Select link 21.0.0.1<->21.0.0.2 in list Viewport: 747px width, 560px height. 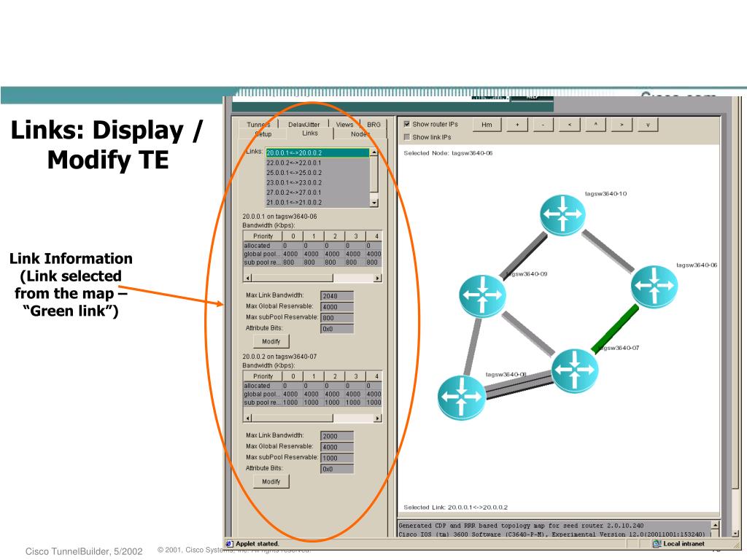tap(317, 203)
